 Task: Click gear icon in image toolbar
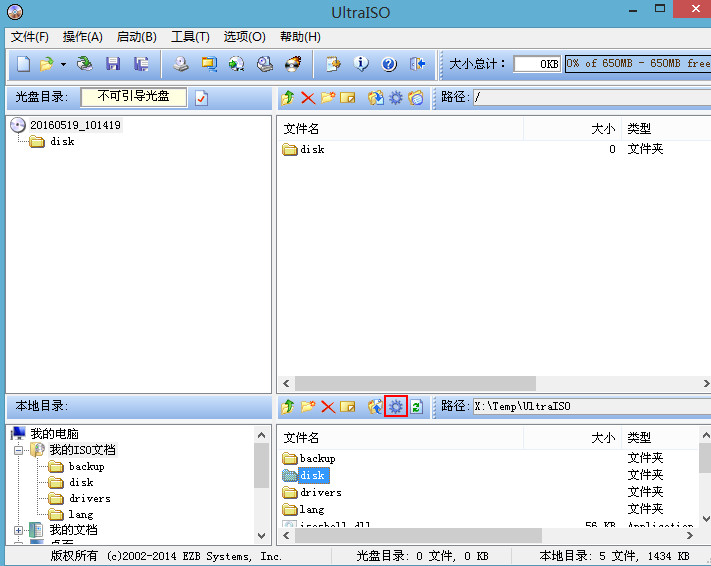coord(396,98)
